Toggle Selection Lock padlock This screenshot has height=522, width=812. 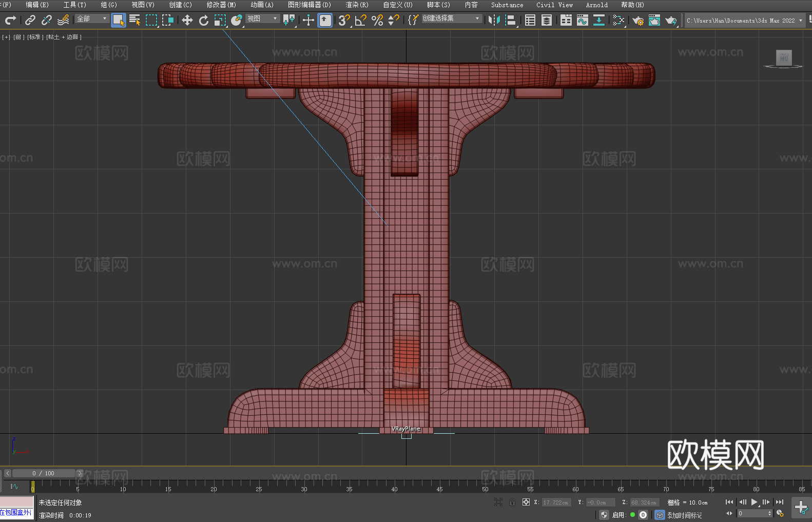pyautogui.click(x=512, y=502)
